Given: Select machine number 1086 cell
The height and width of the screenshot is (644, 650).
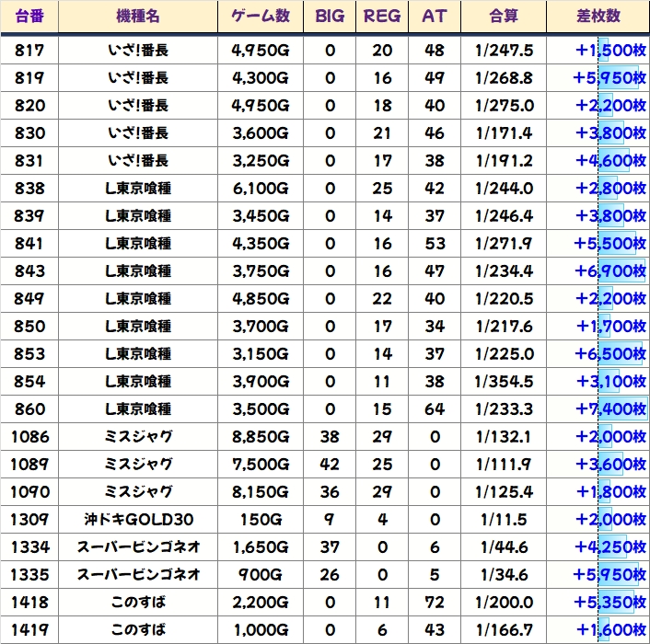Looking at the screenshot, I should tap(29, 436).
